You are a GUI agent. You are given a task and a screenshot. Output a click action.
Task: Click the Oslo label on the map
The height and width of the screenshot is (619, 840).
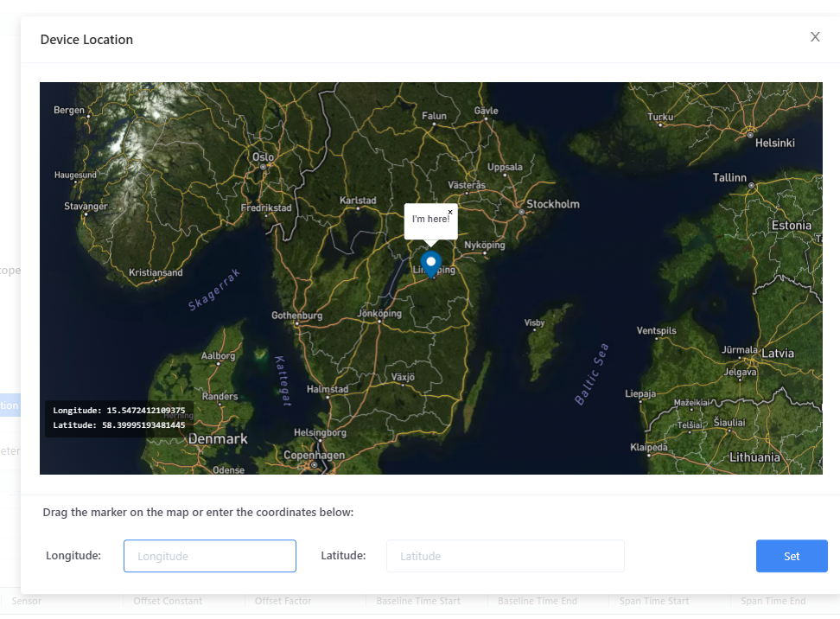[263, 157]
